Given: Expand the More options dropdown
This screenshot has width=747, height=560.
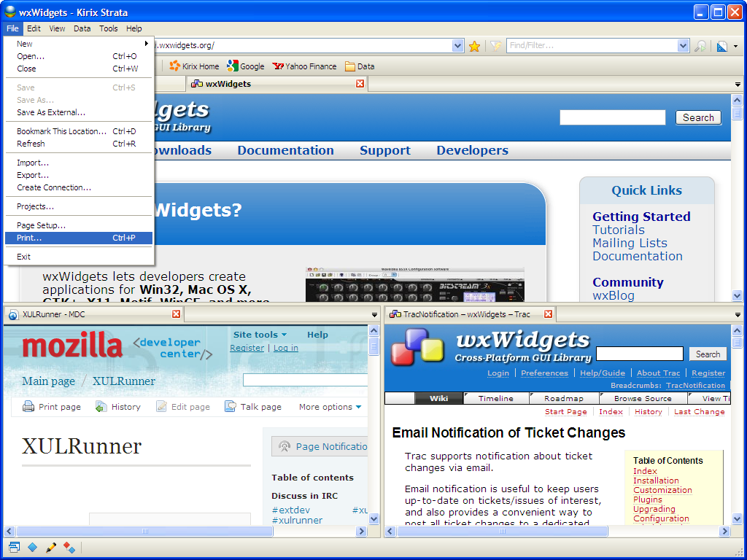Looking at the screenshot, I should coord(330,407).
